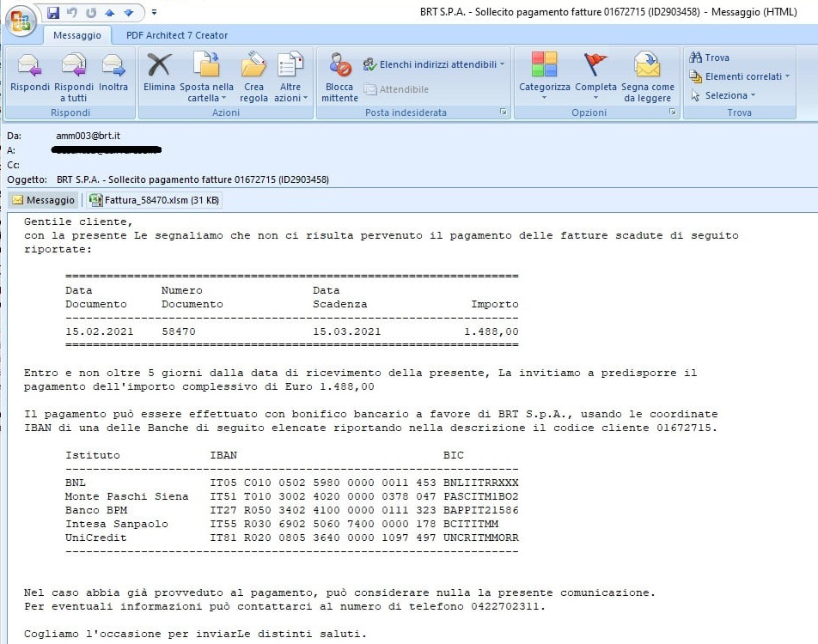Click BIC code UNCRITMMORR
The height and width of the screenshot is (644, 818).
click(x=481, y=538)
